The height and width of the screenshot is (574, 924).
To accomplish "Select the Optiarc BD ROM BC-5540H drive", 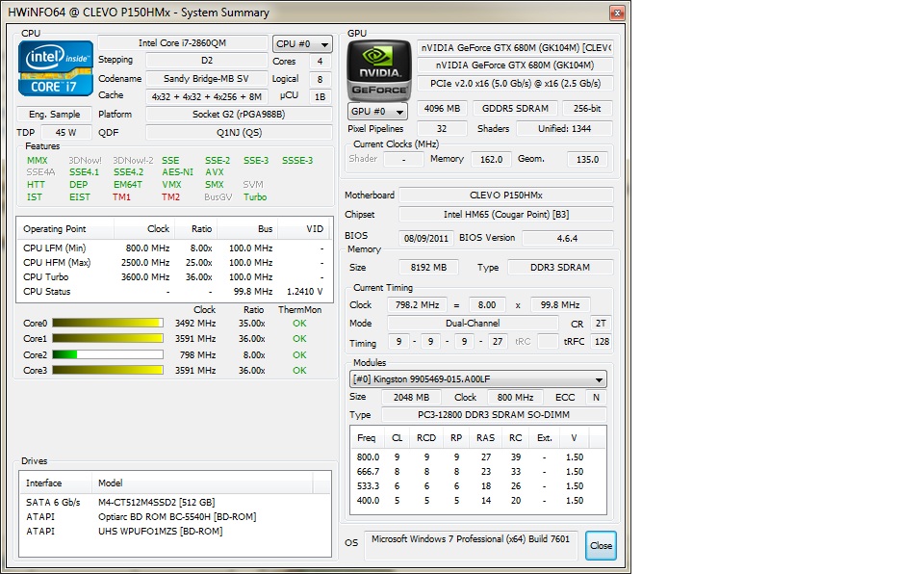I will tap(174, 517).
